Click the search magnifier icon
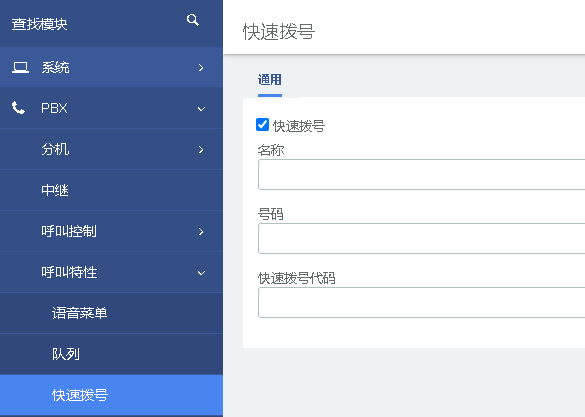 [193, 20]
